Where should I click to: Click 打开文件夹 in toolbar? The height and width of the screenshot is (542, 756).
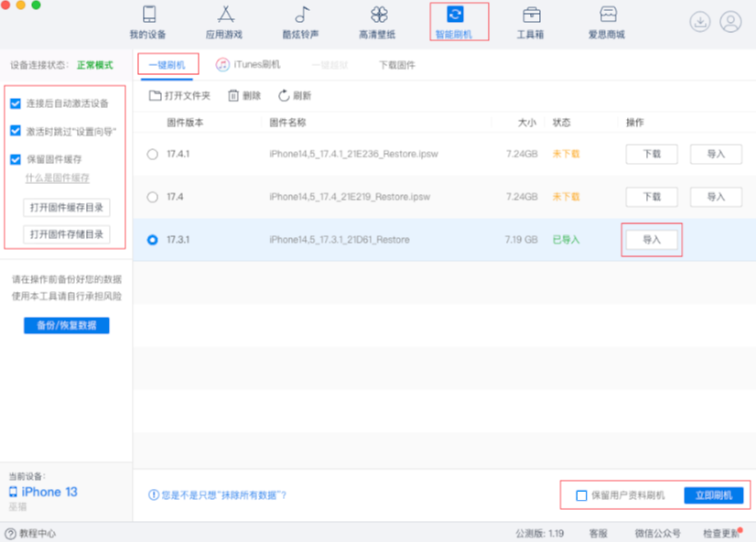click(180, 95)
